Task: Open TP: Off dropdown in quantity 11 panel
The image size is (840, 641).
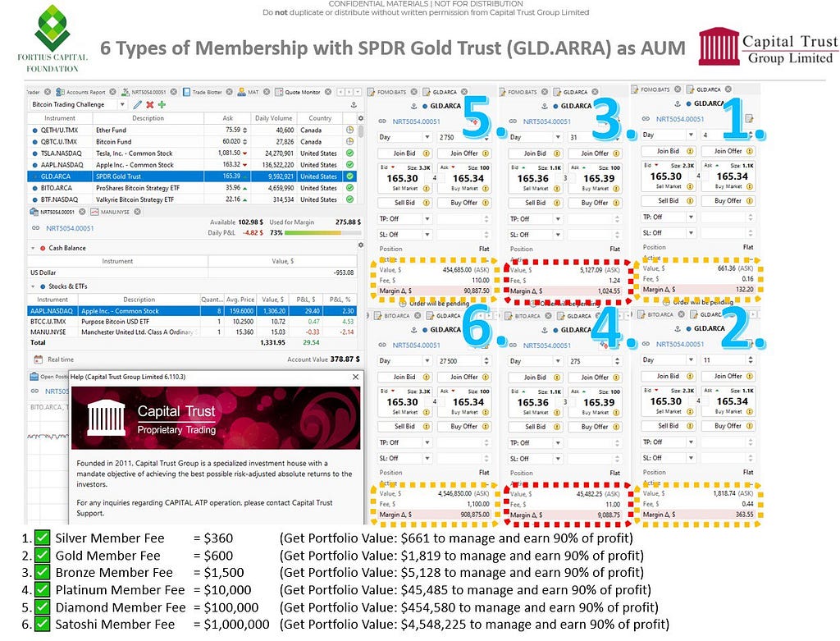Action: coord(691,442)
